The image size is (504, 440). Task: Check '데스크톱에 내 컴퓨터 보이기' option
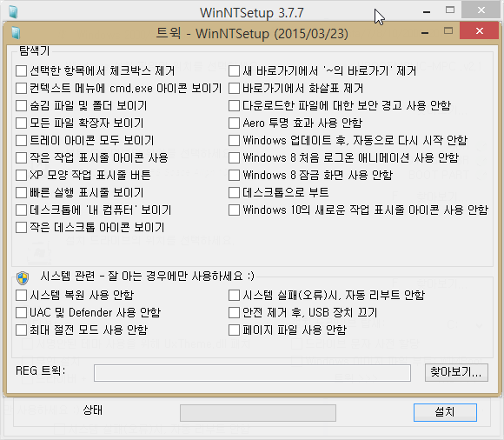point(21,210)
